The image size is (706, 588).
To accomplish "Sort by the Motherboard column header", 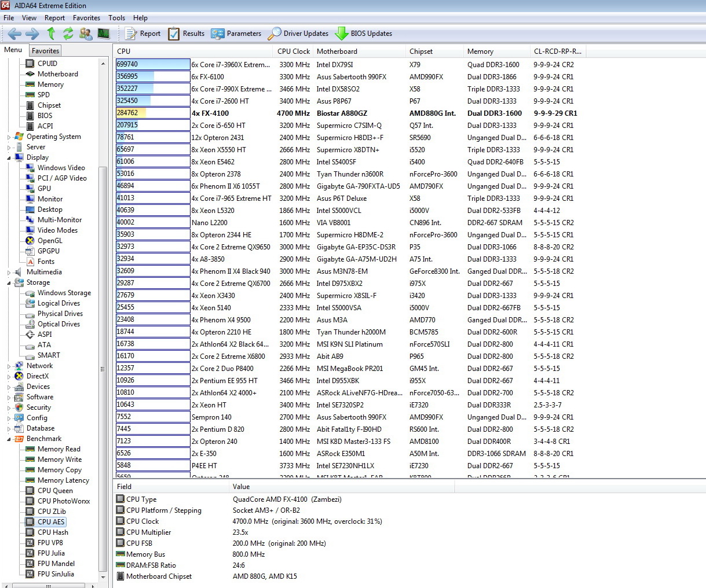I will (359, 52).
